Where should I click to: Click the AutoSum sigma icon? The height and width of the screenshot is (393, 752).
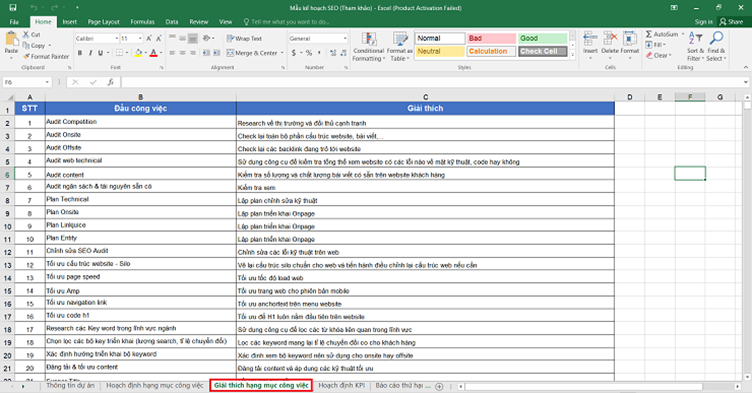tap(649, 34)
